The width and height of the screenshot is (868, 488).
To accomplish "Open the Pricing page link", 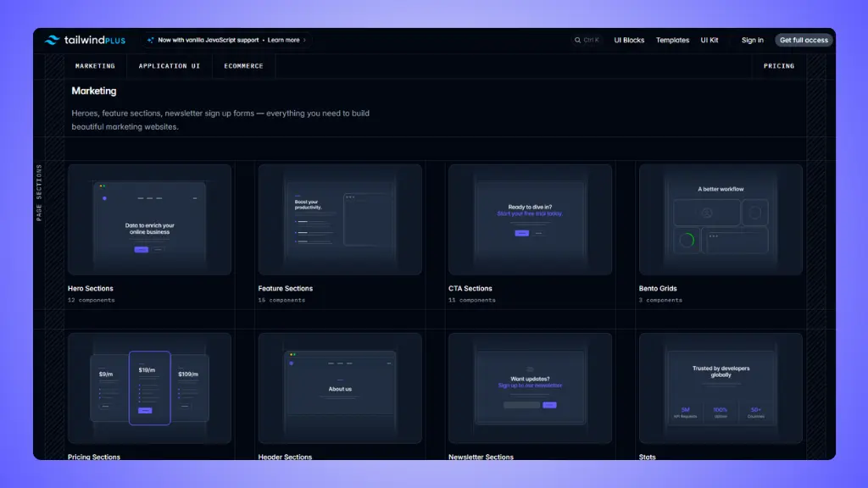I will point(778,65).
